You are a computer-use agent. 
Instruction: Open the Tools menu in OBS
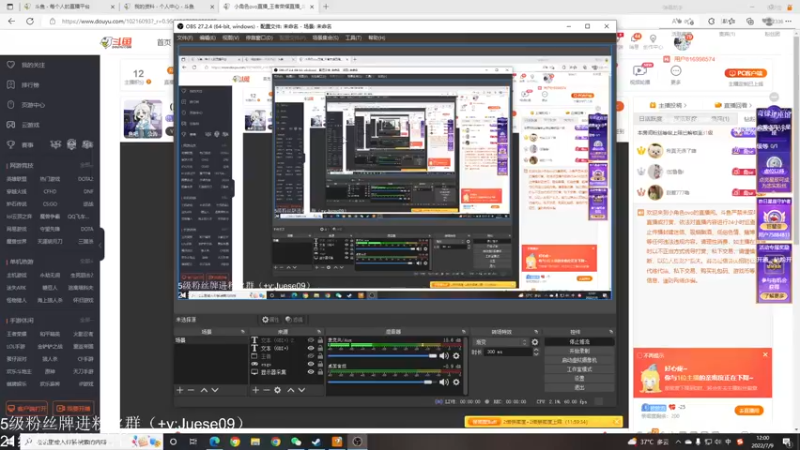point(353,38)
